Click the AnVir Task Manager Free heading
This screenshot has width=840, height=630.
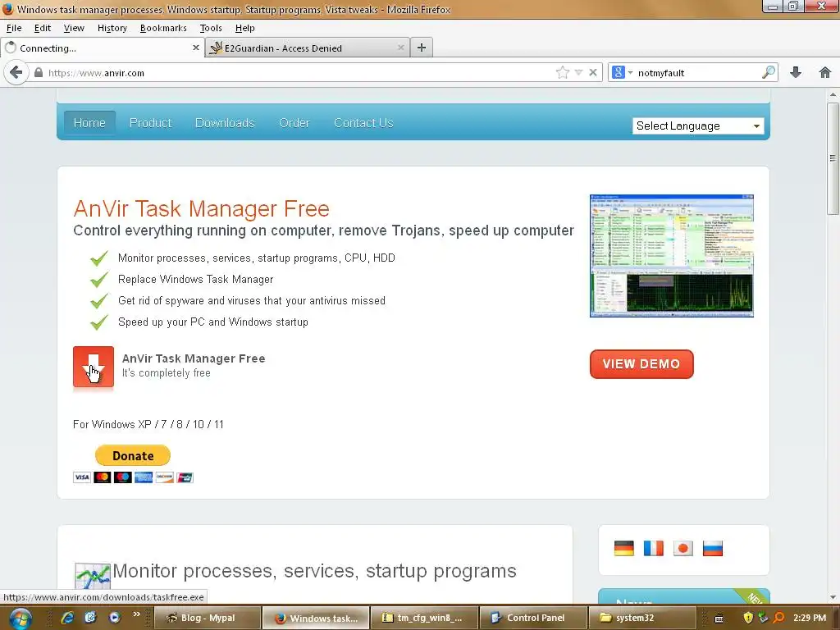pos(202,208)
